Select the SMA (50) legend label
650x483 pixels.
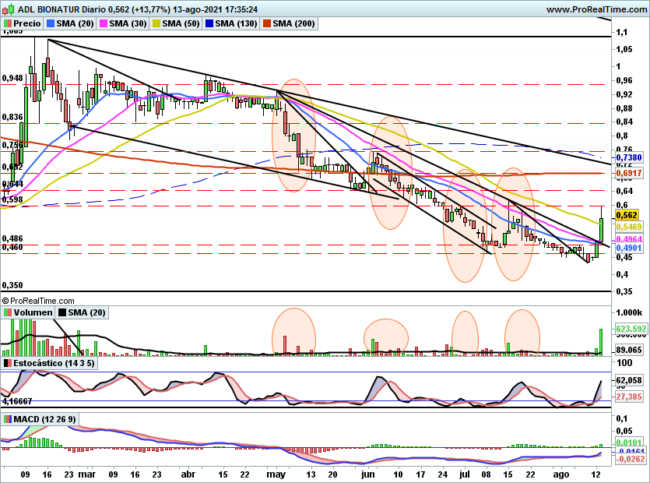pyautogui.click(x=181, y=24)
